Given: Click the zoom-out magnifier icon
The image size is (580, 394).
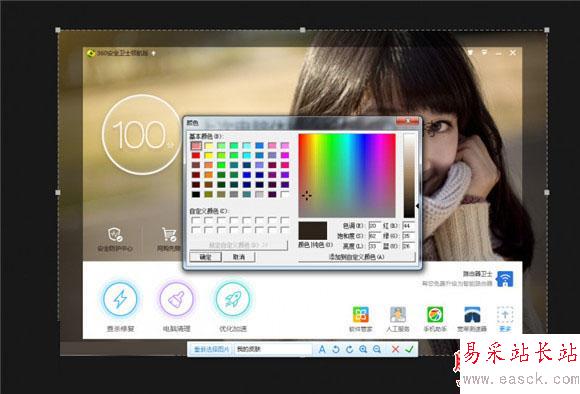Looking at the screenshot, I should (377, 349).
